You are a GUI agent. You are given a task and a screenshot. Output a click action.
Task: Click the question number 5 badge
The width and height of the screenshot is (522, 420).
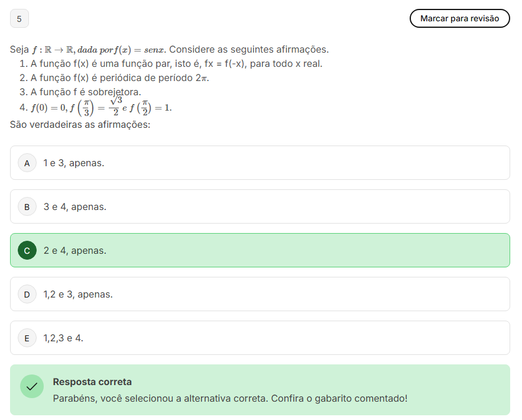pos(20,19)
